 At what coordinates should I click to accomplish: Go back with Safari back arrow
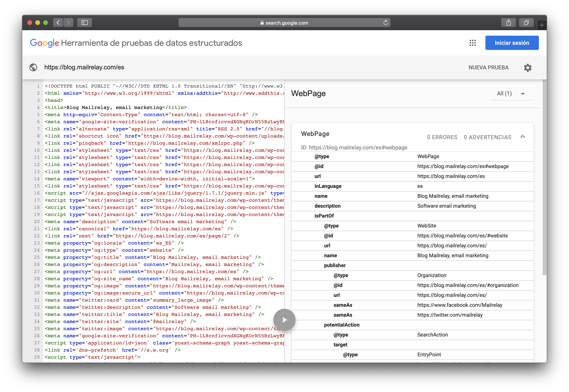(58, 23)
